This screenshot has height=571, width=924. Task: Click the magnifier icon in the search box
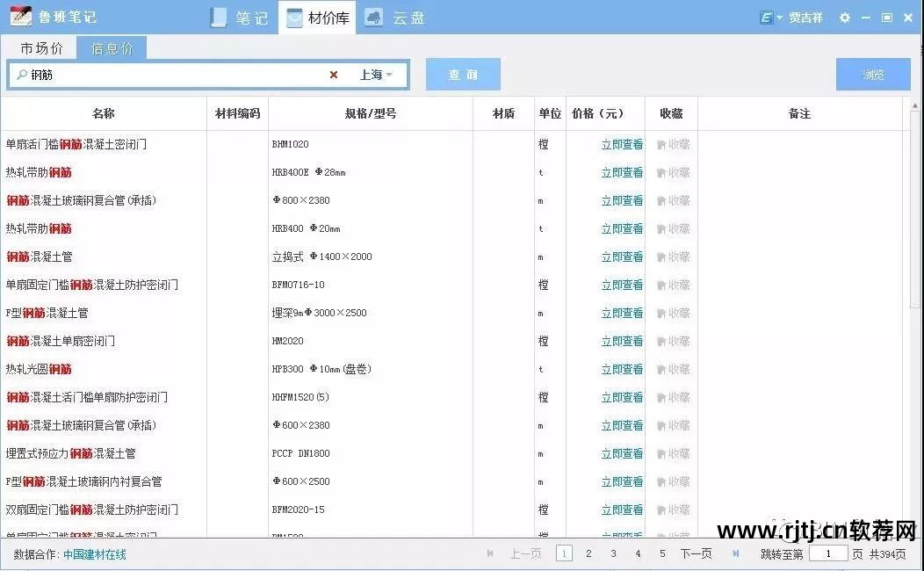[x=20, y=76]
